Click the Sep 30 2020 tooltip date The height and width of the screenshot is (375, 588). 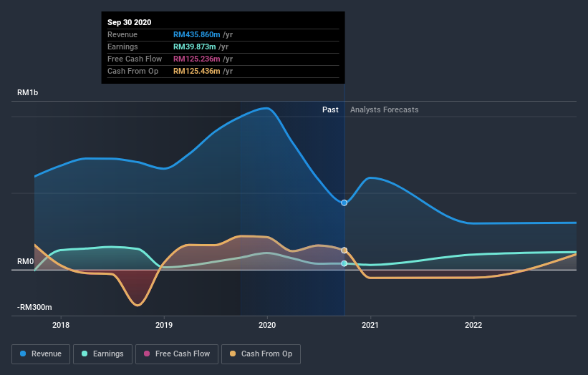point(130,22)
